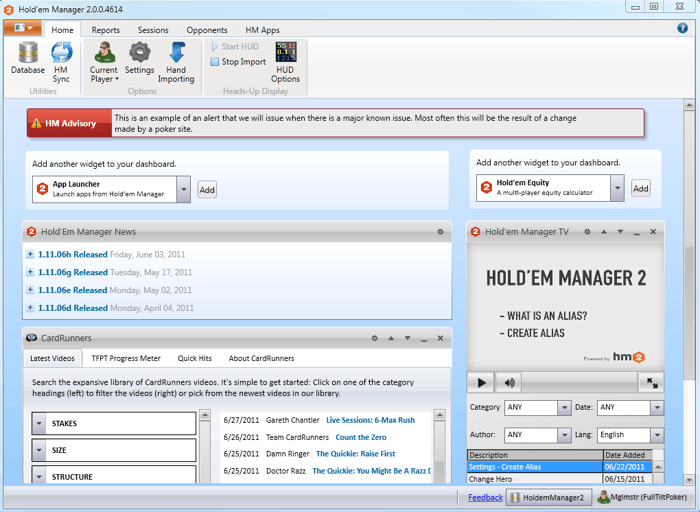
Task: Open the 1.11.06h Released link
Action: pos(73,254)
